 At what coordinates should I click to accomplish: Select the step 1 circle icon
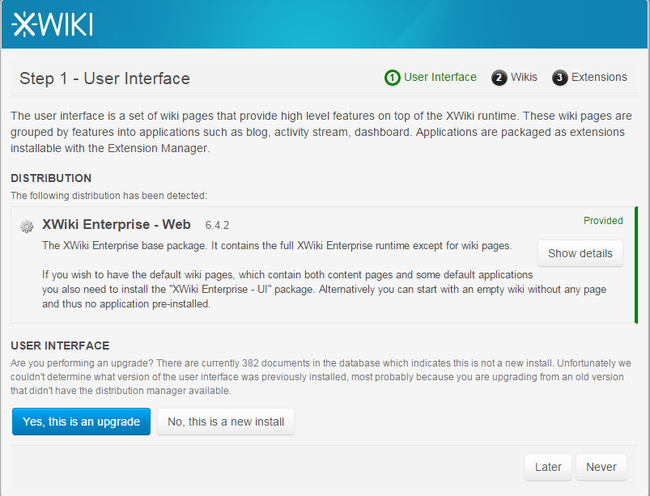click(x=392, y=77)
